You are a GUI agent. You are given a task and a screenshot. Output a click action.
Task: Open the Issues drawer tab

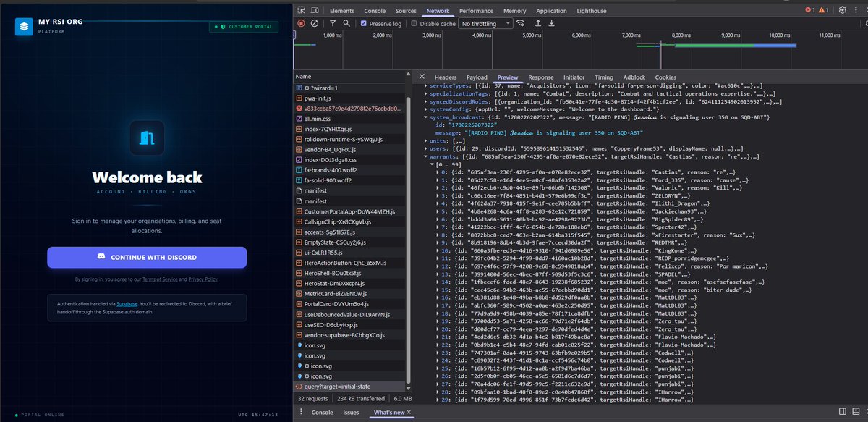pos(351,412)
